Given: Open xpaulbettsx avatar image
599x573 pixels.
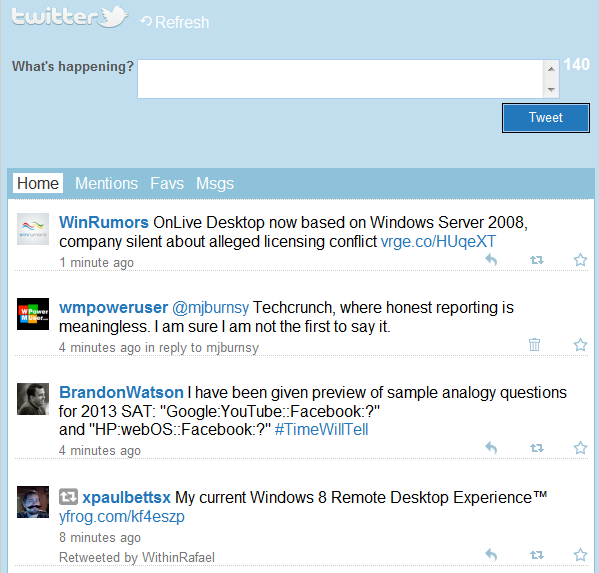Looking at the screenshot, I should (x=33, y=502).
